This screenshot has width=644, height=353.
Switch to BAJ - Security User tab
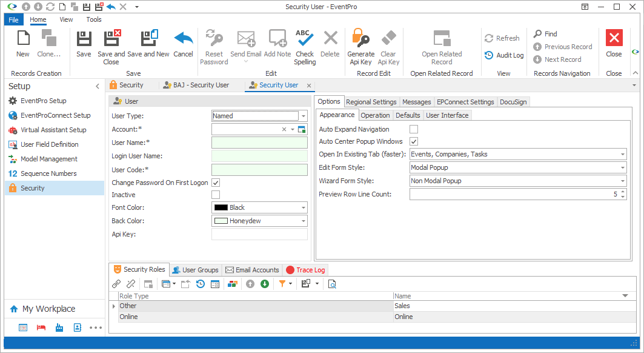(x=196, y=85)
